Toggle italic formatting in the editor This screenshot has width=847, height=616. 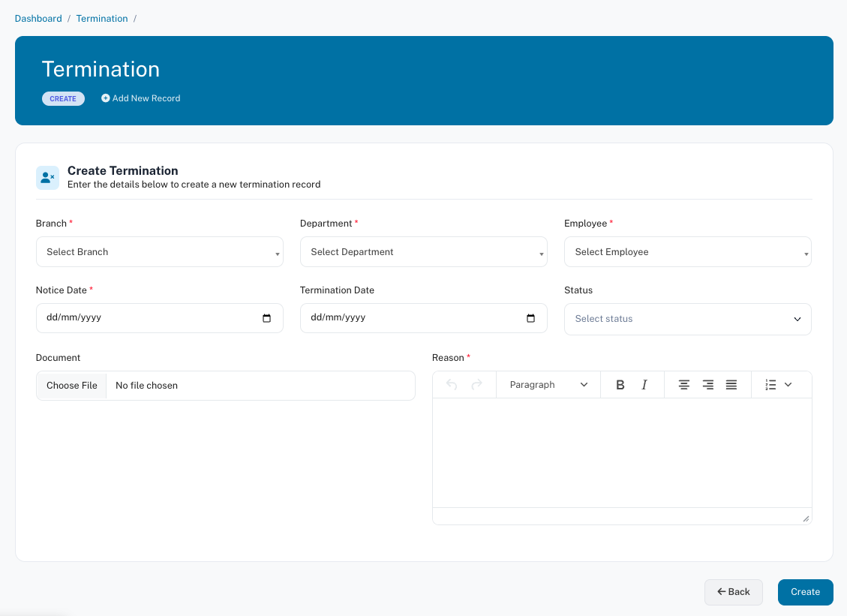click(x=644, y=385)
